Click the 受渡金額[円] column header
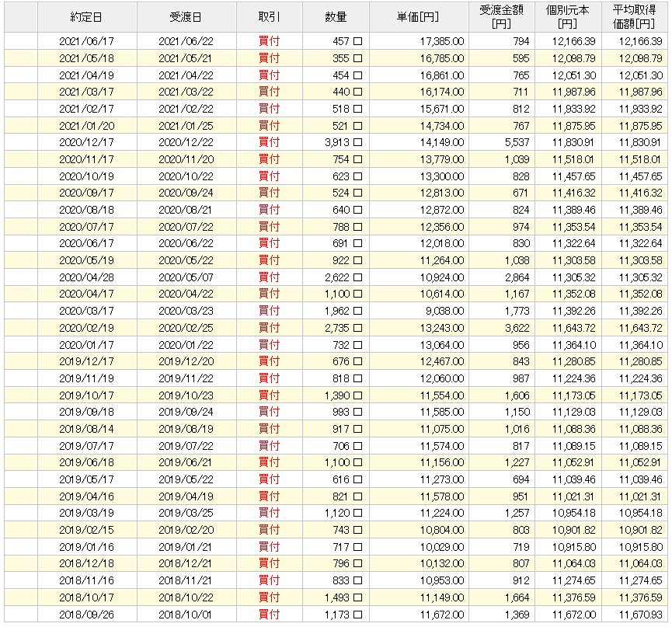This screenshot has width=672, height=627. [502, 16]
